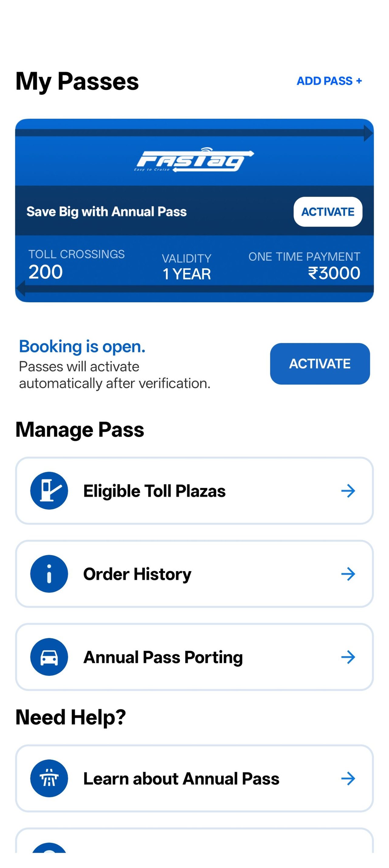389x868 pixels.
Task: Tap the Eligible Toll Plazas barrier icon
Action: coord(49,491)
